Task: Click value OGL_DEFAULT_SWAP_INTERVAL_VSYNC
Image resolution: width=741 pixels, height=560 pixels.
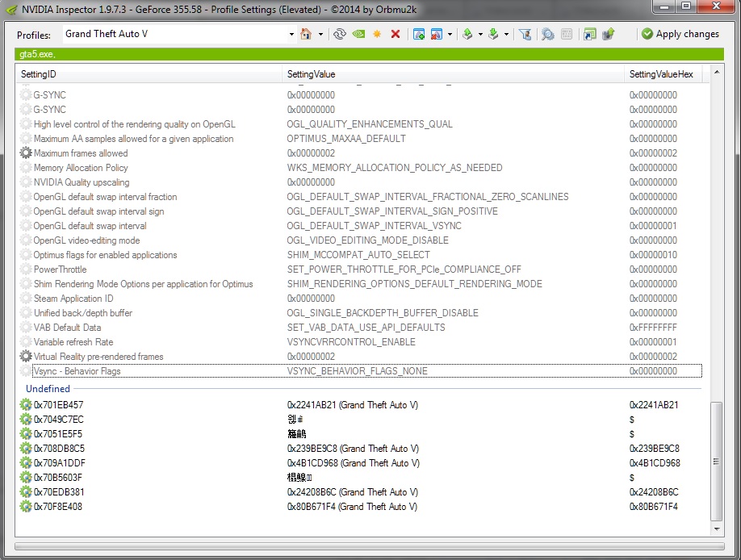Action: (x=374, y=226)
